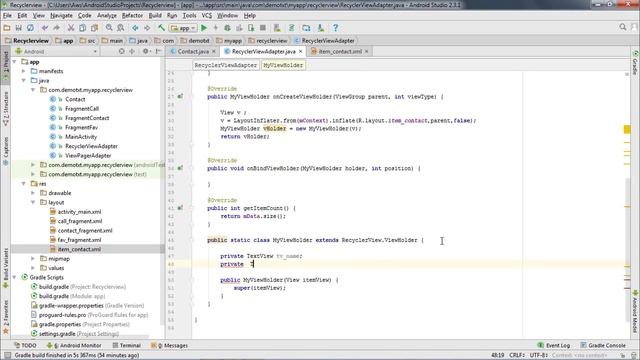Click scroll from source target icon
The height and width of the screenshot is (360, 640).
click(121, 51)
